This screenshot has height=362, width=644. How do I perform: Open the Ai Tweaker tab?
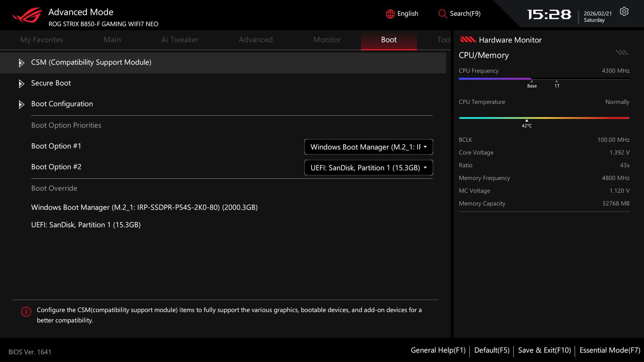coord(180,40)
